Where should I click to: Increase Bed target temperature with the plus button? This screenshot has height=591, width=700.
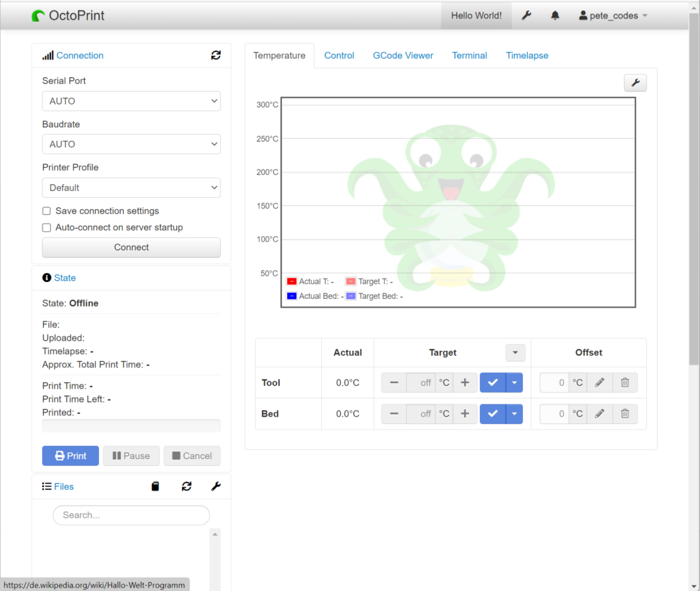(x=465, y=414)
